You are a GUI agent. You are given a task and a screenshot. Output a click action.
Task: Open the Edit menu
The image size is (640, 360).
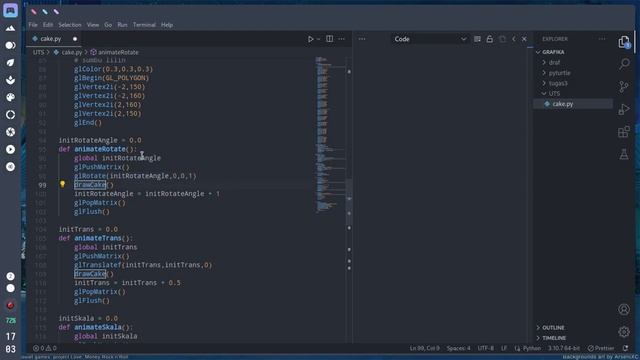click(48, 25)
